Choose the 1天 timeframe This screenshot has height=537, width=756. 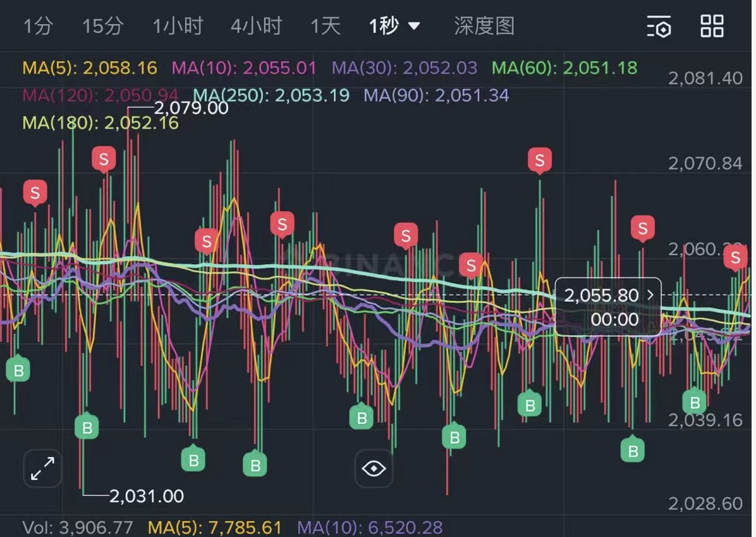pyautogui.click(x=326, y=27)
